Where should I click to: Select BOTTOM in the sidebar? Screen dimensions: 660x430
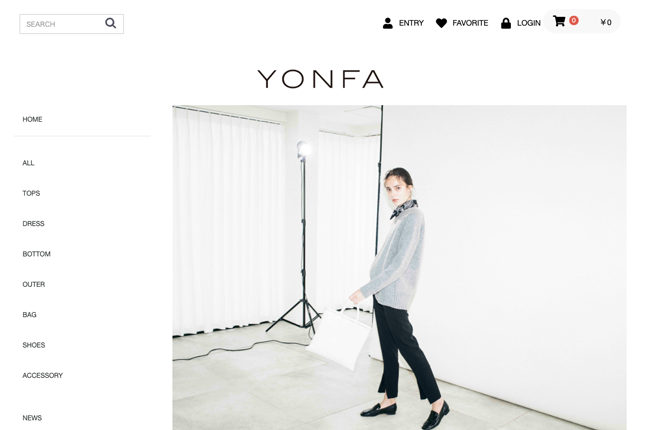tap(37, 254)
